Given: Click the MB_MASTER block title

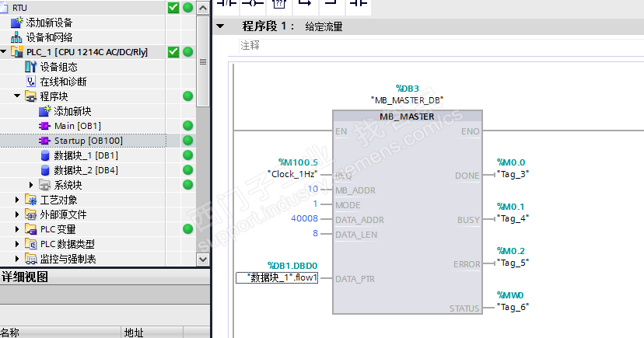Looking at the screenshot, I should (x=407, y=117).
